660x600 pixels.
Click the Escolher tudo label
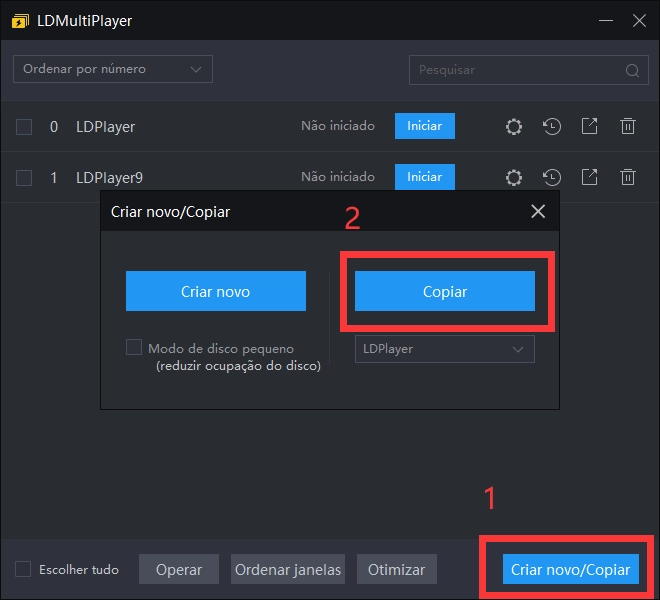(79, 570)
